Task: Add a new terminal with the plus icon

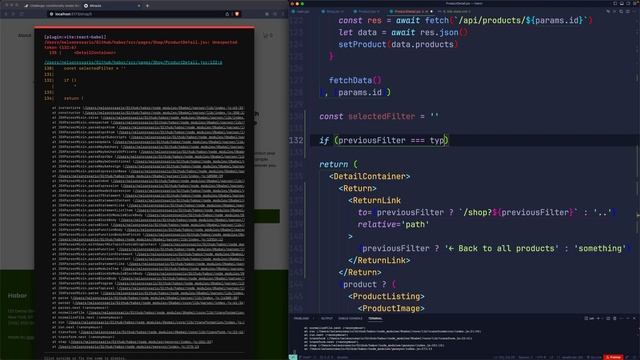Action: tap(599, 318)
